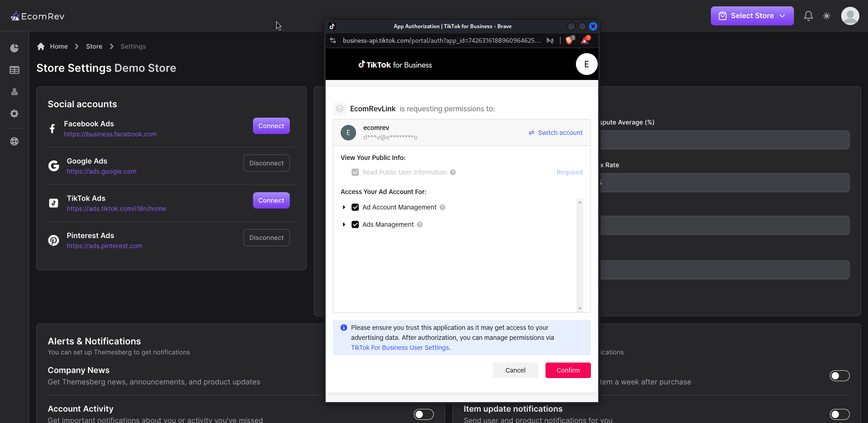868x423 pixels.
Task: Toggle Account Activity notifications switch
Action: pyautogui.click(x=424, y=414)
